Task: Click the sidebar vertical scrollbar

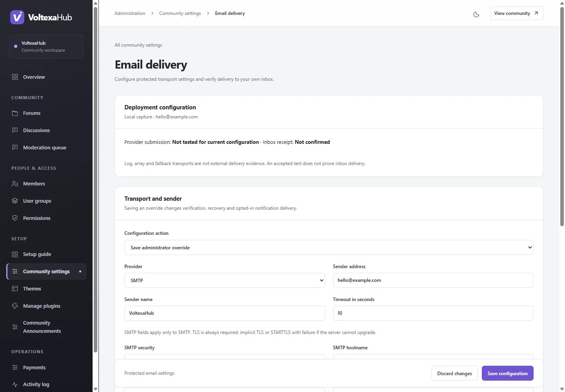Action: (95, 180)
